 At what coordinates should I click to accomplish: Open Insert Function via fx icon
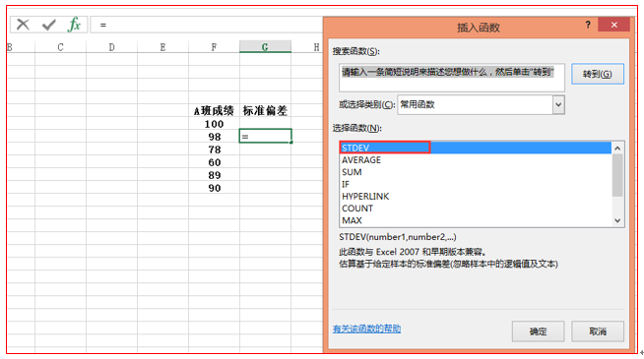pos(74,25)
